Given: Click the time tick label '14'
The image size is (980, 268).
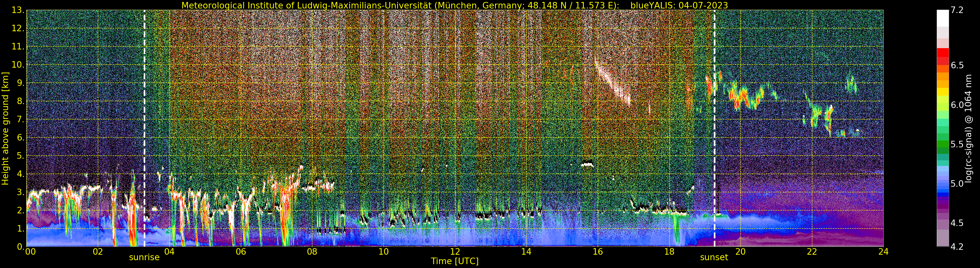Looking at the screenshot, I should pos(526,252).
